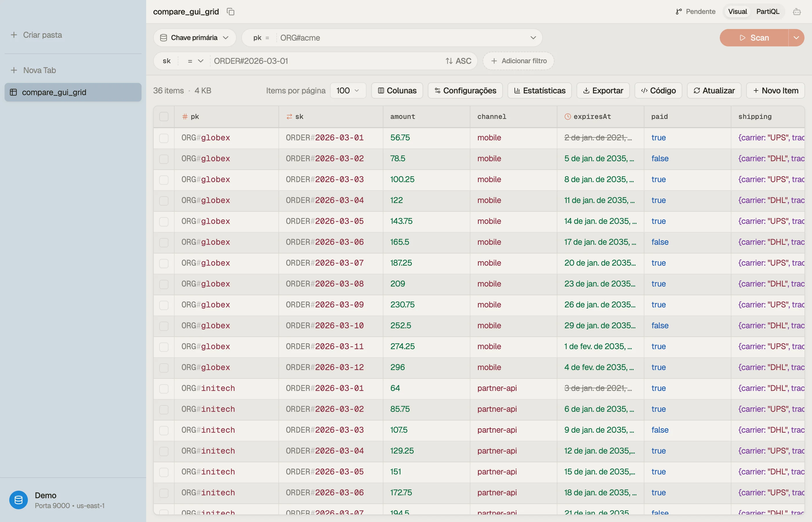Open the Scan options arrow dropdown
Image resolution: width=812 pixels, height=522 pixels.
796,38
